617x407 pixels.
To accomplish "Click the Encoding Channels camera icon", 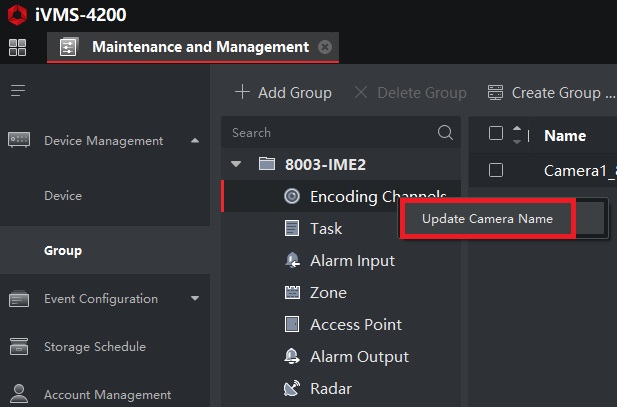I will [292, 196].
